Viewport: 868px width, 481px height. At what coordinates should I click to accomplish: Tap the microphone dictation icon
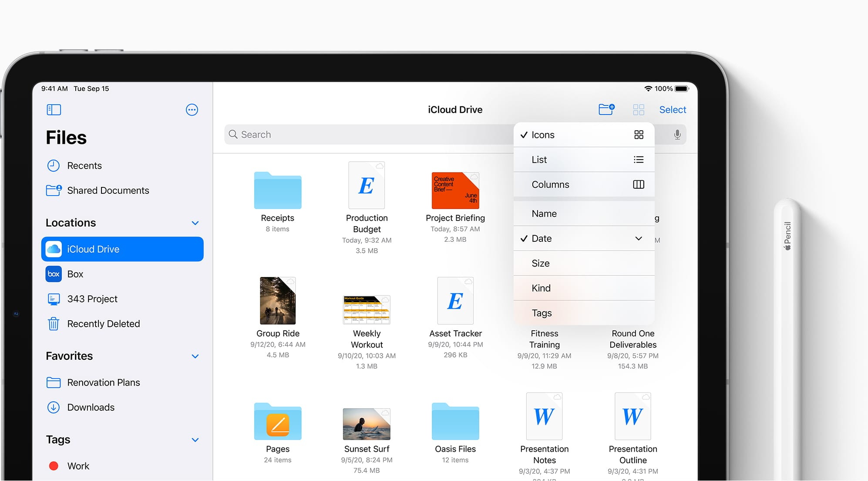point(677,135)
